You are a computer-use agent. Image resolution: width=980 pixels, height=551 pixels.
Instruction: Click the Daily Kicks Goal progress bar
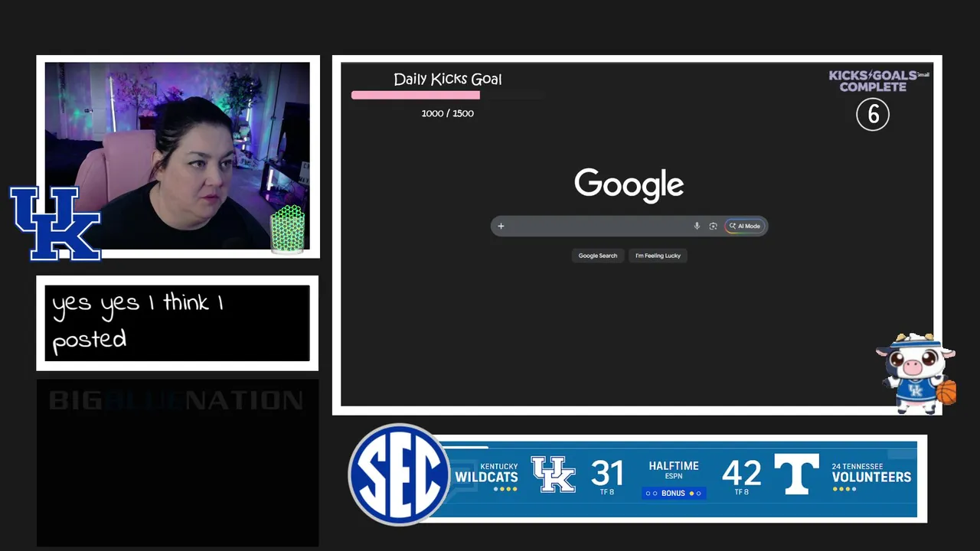(x=448, y=95)
